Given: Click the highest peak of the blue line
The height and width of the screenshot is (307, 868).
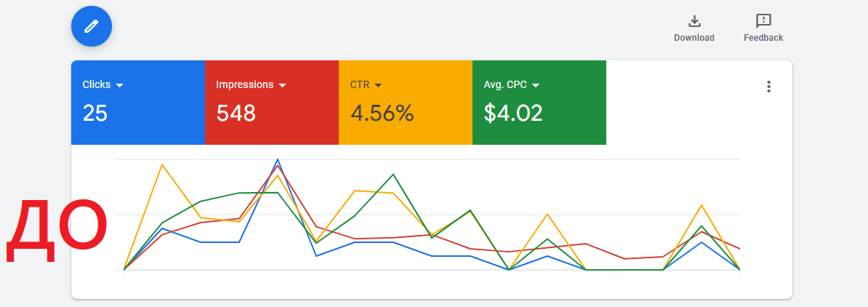Looking at the screenshot, I should [278, 159].
